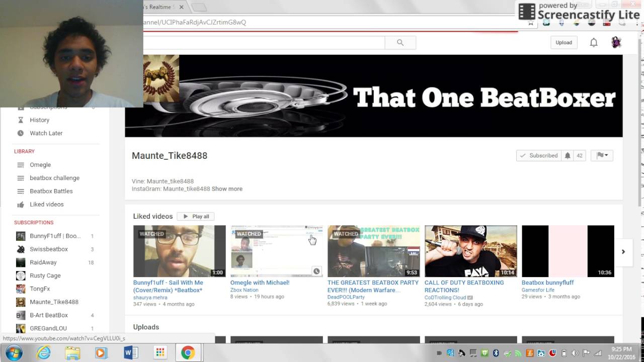Open History in the sidebar
Screen dimensions: 644x362
tap(39, 120)
